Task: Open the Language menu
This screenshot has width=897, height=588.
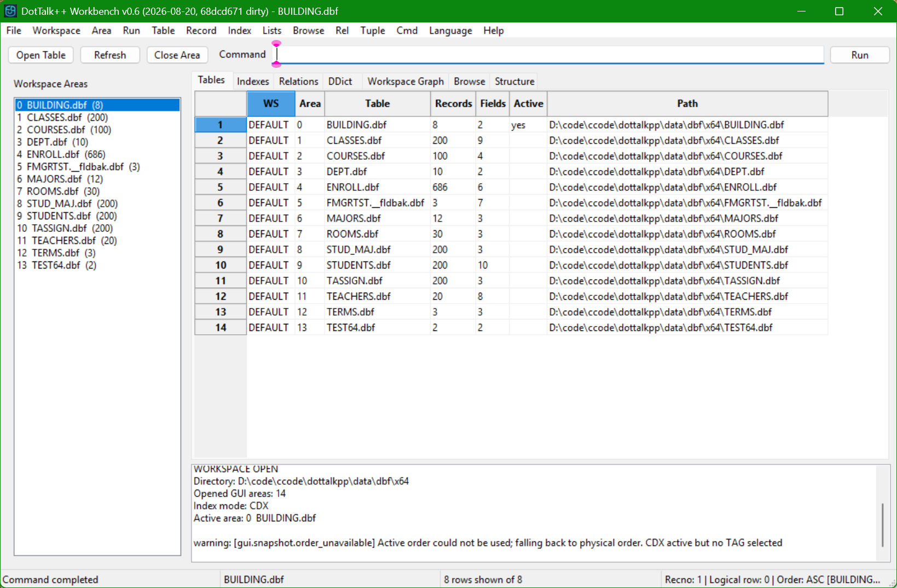Action: 450,31
